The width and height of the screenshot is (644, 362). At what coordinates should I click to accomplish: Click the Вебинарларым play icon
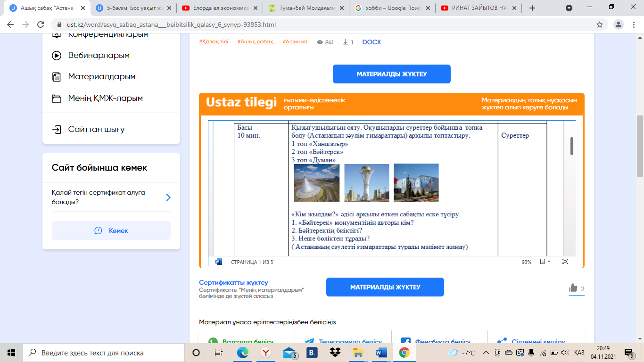pos(57,55)
